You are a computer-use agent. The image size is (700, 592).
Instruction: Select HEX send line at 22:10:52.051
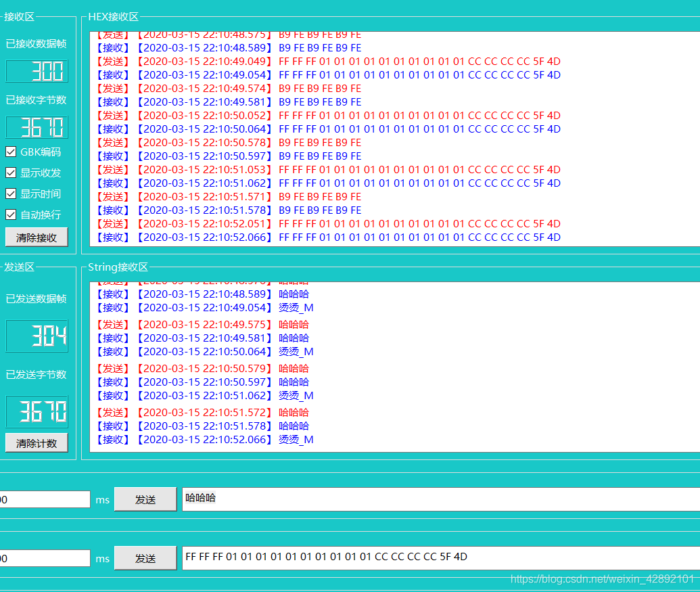[329, 223]
